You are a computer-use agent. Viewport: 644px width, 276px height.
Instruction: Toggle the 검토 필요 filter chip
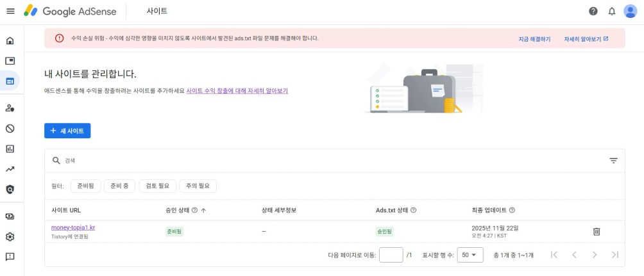tap(157, 186)
